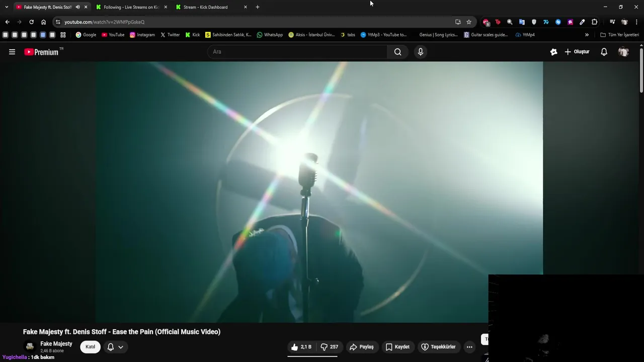Open YouTube notifications bell in the header

604,52
